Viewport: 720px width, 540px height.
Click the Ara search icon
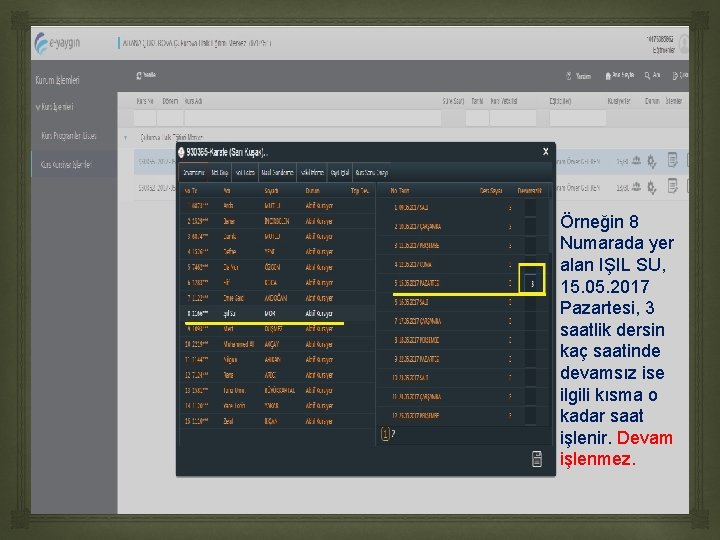click(647, 75)
